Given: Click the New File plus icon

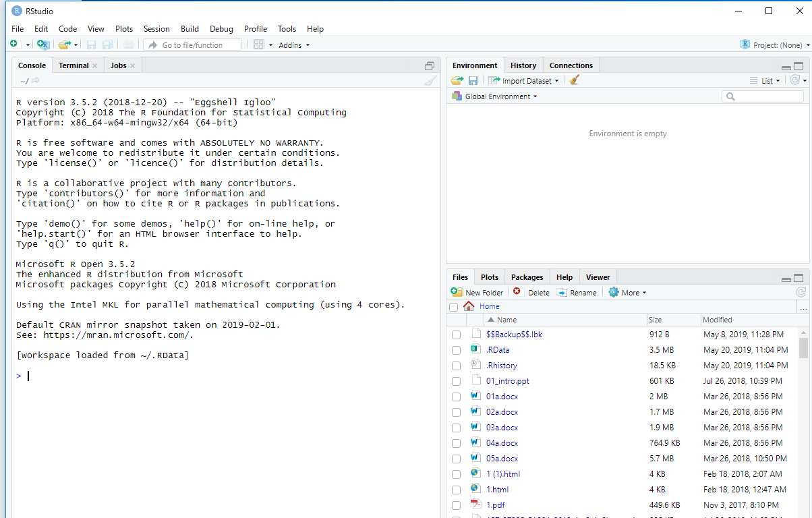Looking at the screenshot, I should pyautogui.click(x=14, y=45).
